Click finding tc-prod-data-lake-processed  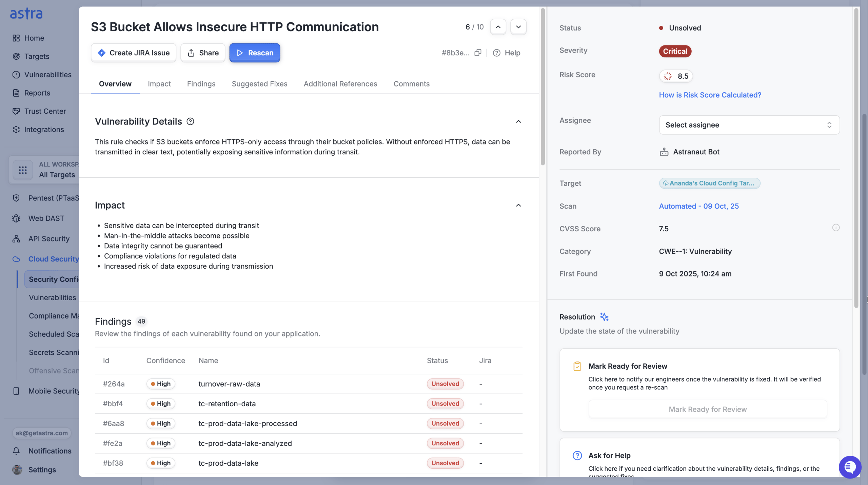[309, 423]
